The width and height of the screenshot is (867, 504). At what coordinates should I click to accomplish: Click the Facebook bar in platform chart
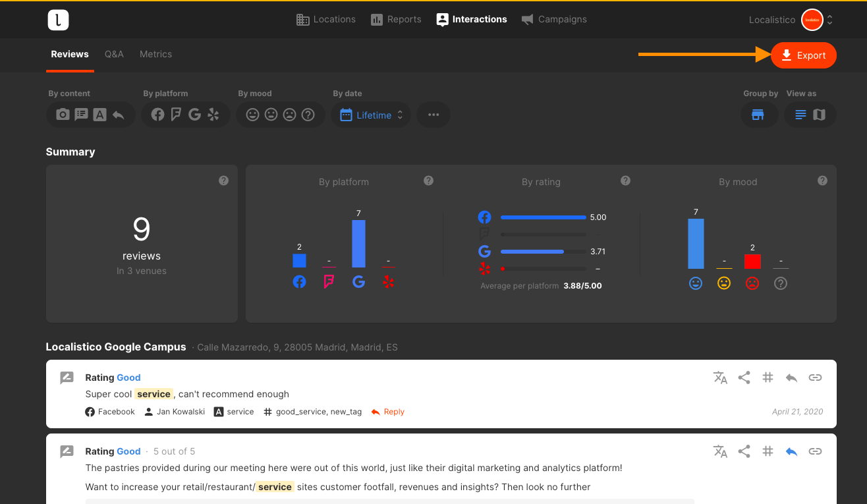pyautogui.click(x=299, y=260)
